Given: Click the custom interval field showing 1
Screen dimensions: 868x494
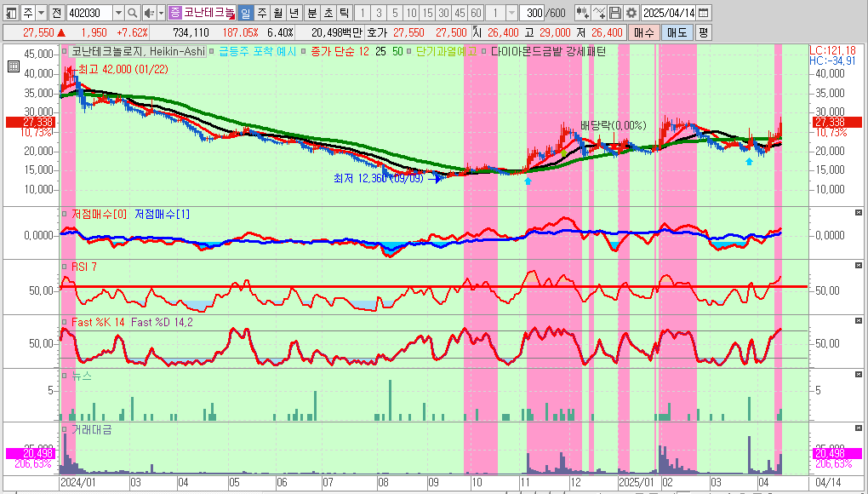Looking at the screenshot, I should (496, 13).
